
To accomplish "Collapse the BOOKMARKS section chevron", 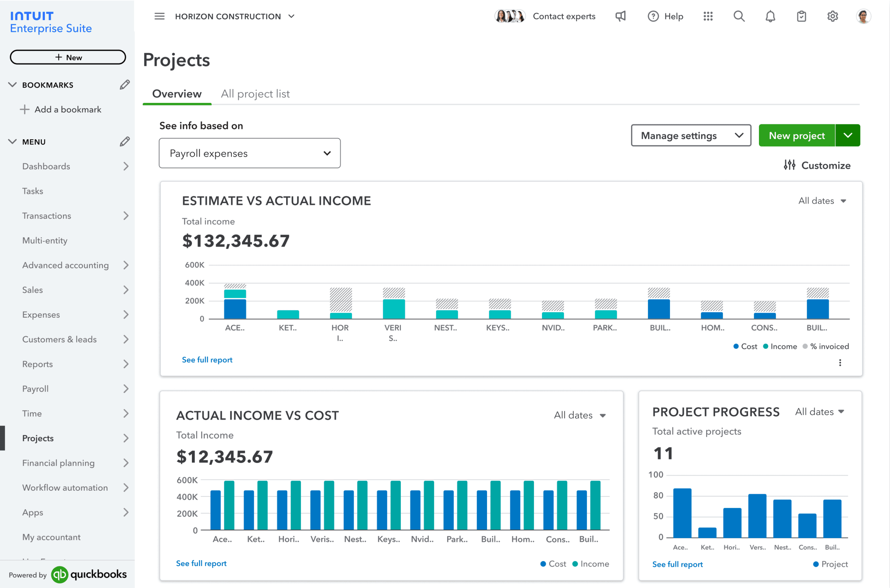I will pyautogui.click(x=13, y=85).
